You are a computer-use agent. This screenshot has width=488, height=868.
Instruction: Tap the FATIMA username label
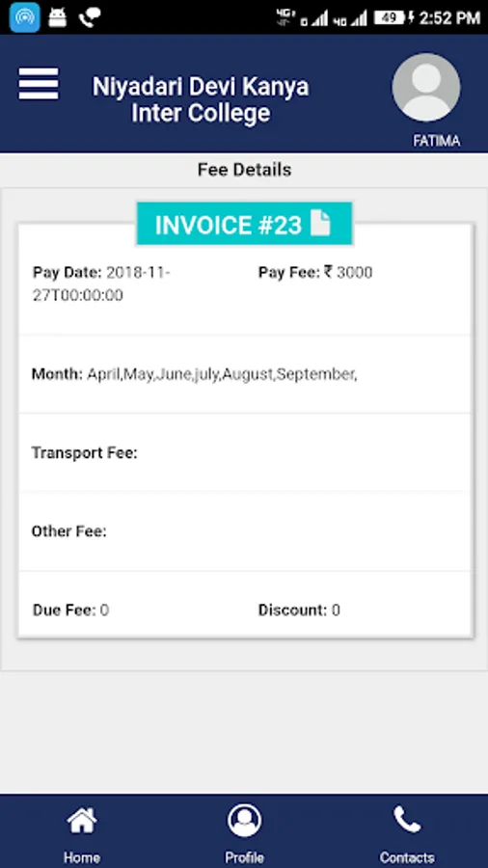tap(437, 141)
